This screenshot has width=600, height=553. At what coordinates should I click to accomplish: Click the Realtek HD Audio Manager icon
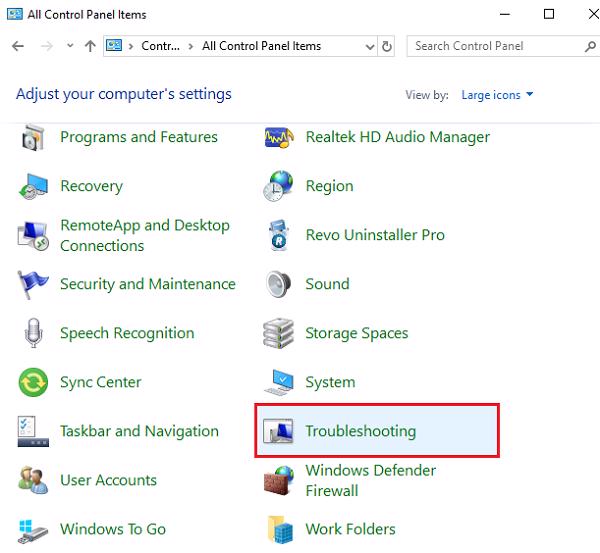pyautogui.click(x=279, y=137)
